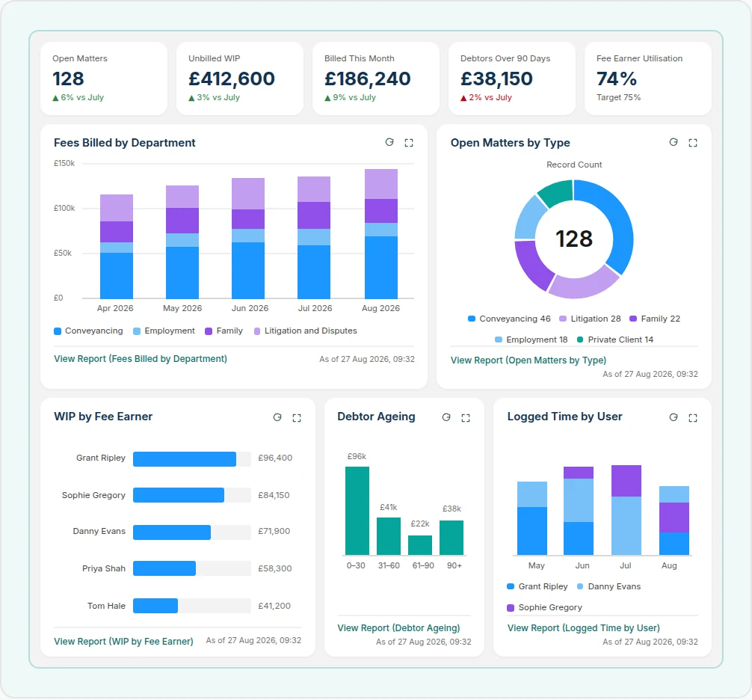752x700 pixels.
Task: Open View Report (Logged Time by User)
Action: click(x=584, y=628)
